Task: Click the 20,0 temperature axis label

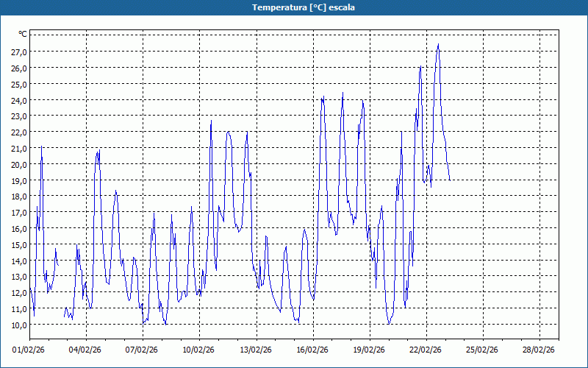Action: [x=18, y=164]
